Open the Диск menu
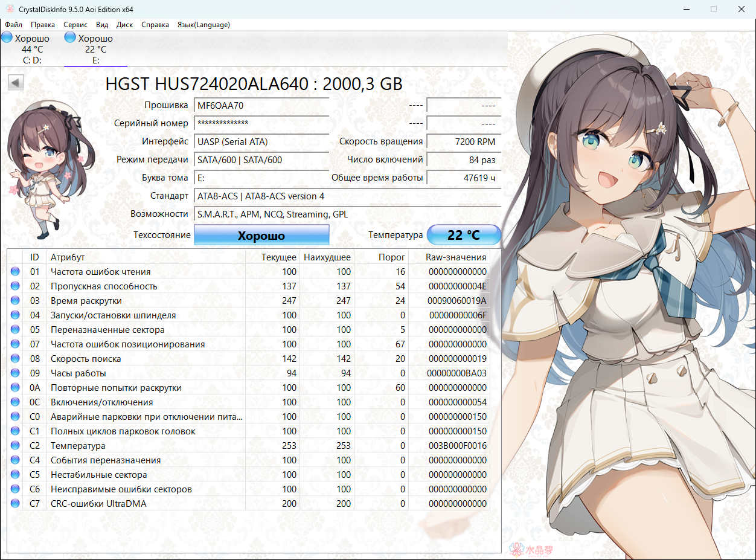 124,25
